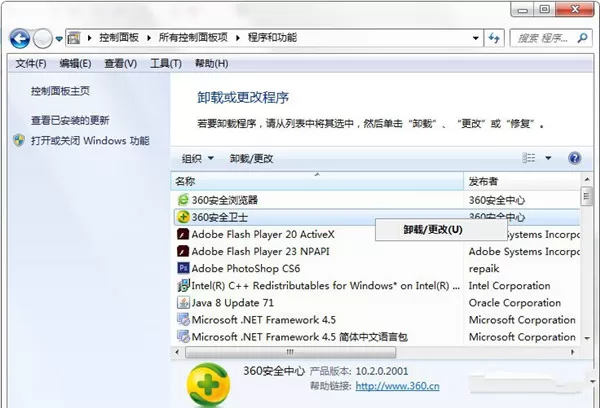Click .NET Framework 4.5 简体中文语言包 icon
Viewport: 600px width, 408px height.
pyautogui.click(x=183, y=336)
